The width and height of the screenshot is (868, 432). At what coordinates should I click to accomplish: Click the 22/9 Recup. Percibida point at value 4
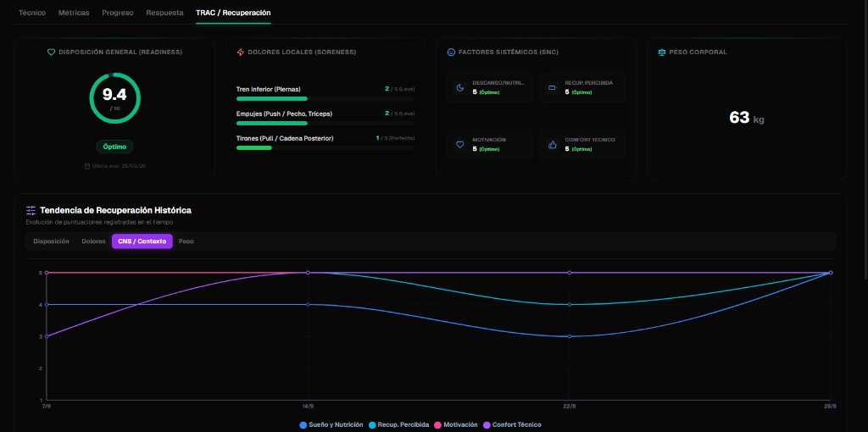coord(569,304)
